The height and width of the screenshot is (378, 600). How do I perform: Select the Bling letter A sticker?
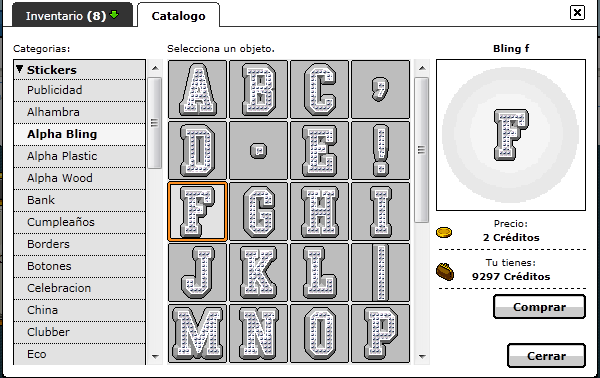[197, 90]
